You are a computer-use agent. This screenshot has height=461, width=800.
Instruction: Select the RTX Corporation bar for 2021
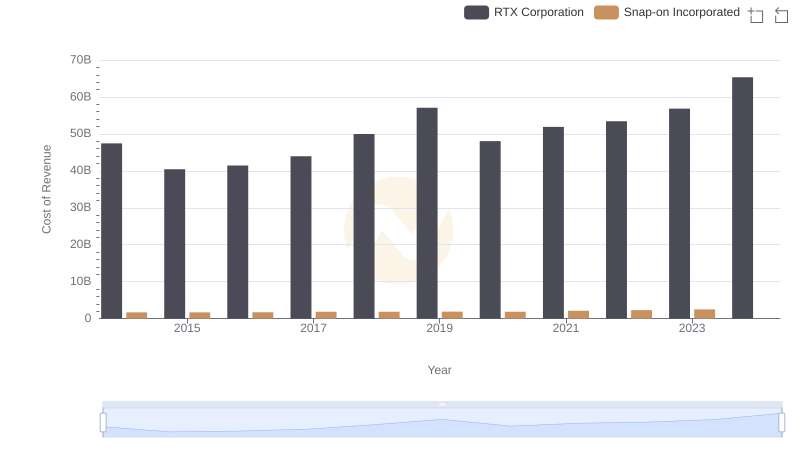tap(553, 223)
